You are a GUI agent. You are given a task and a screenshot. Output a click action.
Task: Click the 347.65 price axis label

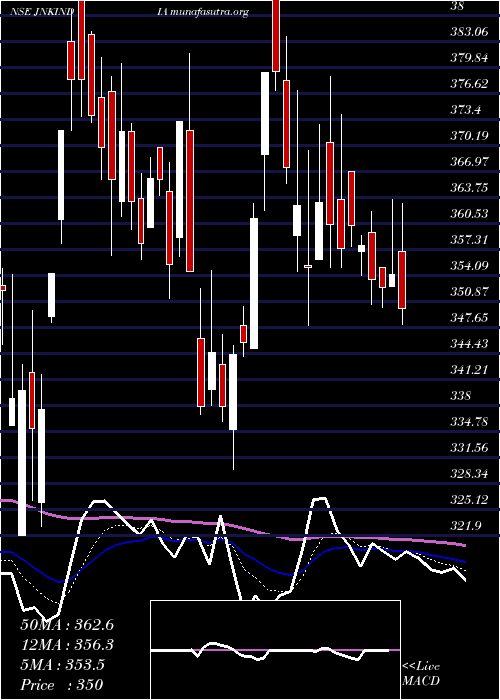coord(469,317)
